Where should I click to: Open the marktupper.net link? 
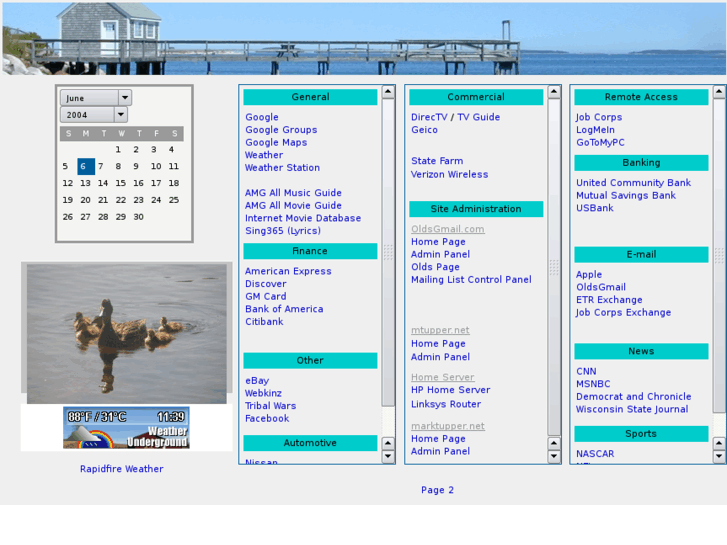448,426
